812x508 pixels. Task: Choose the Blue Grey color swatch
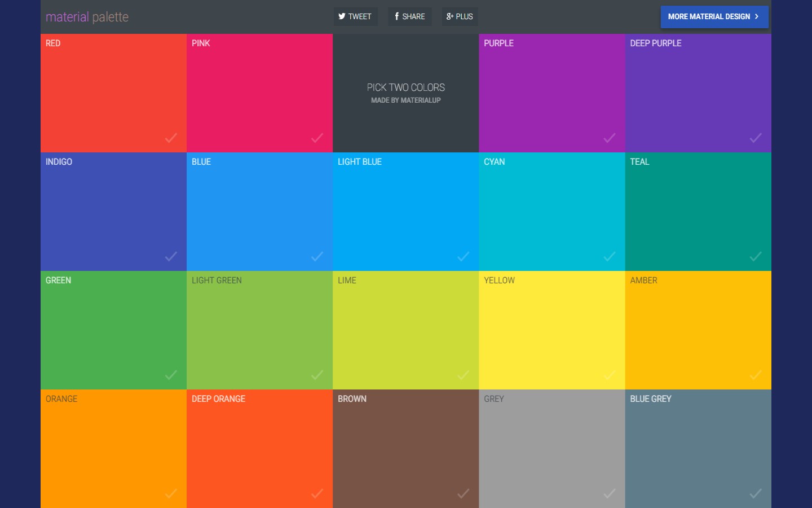click(x=698, y=449)
